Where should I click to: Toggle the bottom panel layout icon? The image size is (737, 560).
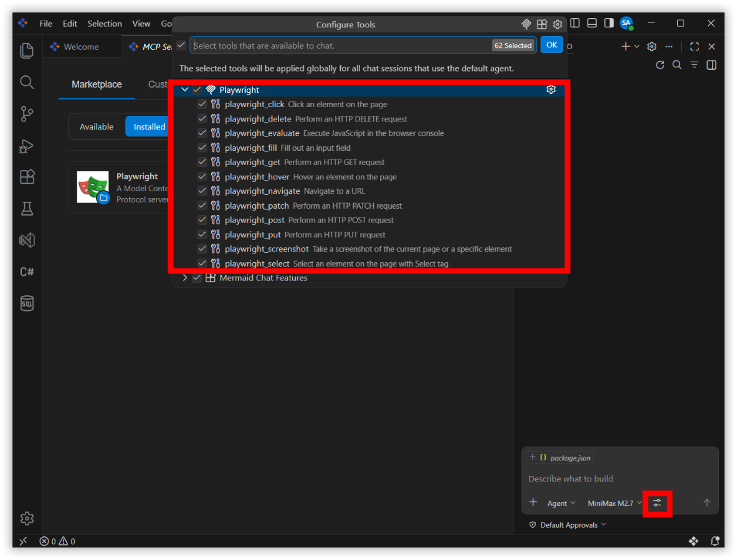pyautogui.click(x=592, y=22)
